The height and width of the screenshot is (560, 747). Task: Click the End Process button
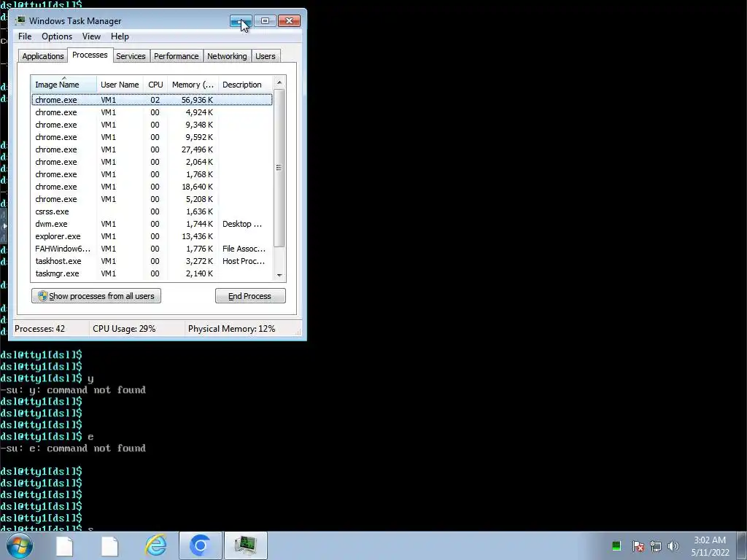click(x=250, y=296)
